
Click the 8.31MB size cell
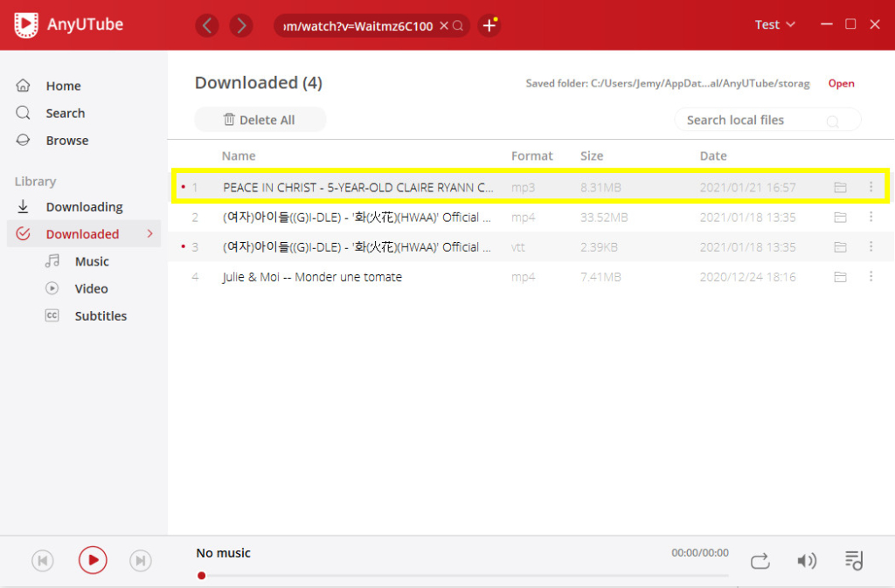[x=600, y=187]
